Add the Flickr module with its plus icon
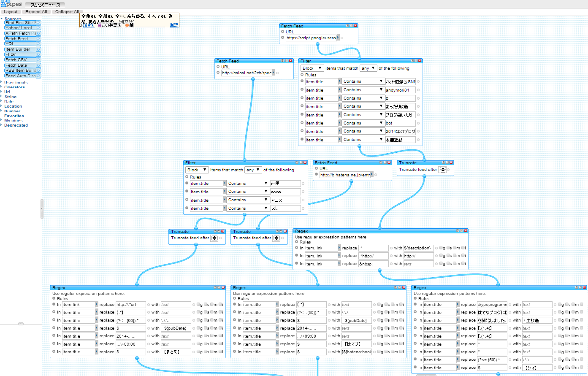Screen dimensions: 588x376 pyautogui.click(x=38, y=54)
